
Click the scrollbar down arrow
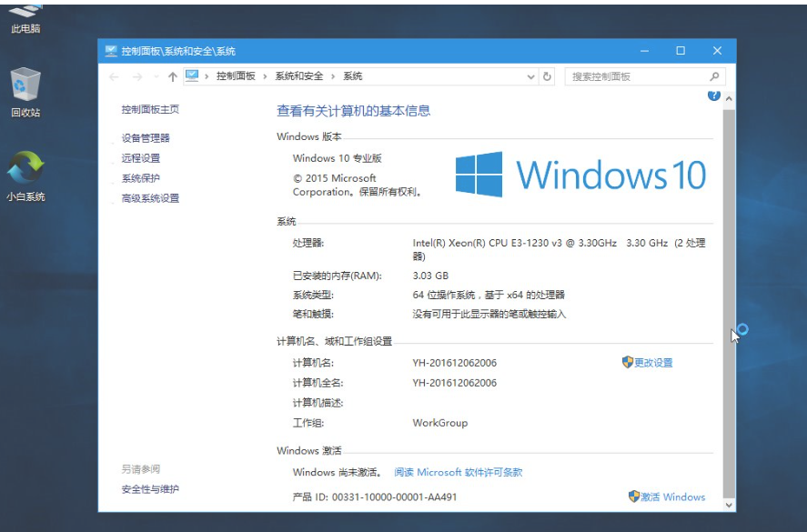(x=729, y=505)
